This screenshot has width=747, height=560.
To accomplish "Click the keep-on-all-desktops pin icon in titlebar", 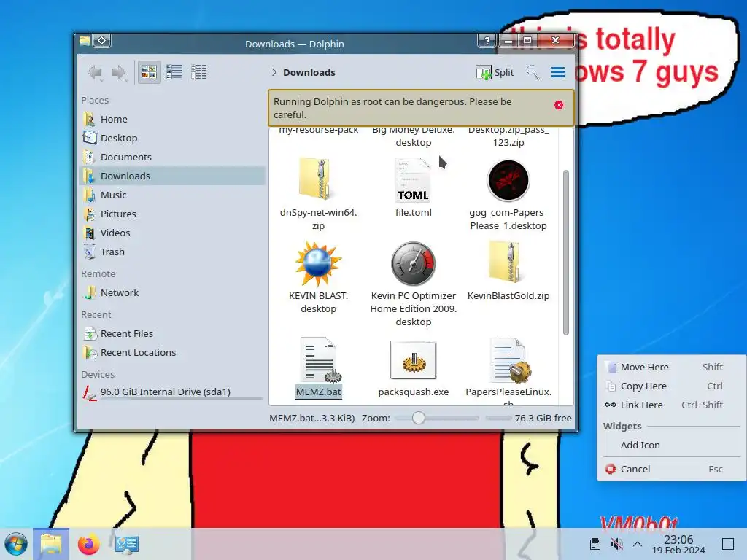I will tap(102, 41).
